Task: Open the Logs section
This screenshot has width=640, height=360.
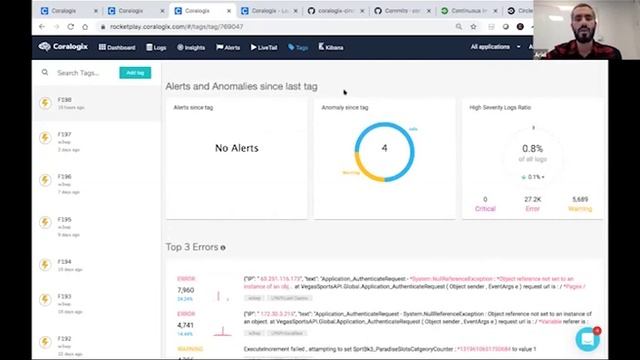Action: (x=156, y=47)
